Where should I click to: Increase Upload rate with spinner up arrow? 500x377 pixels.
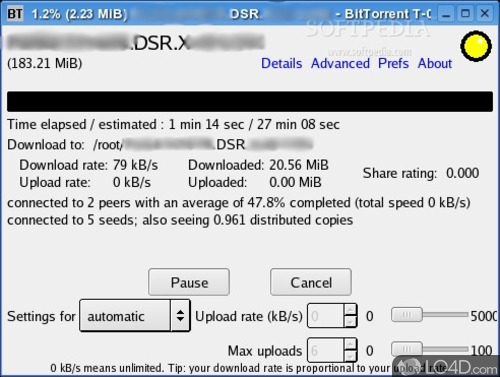pos(350,310)
